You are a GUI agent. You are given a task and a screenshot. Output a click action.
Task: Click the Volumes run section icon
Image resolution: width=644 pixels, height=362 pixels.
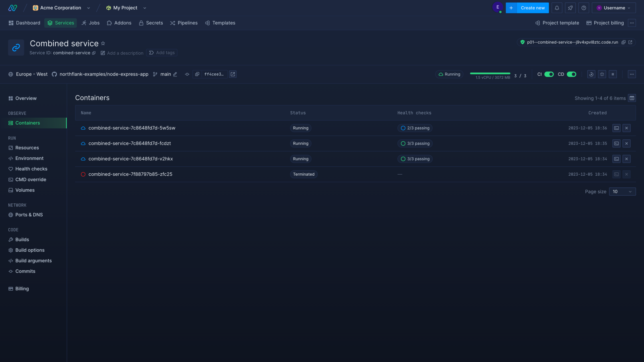(11, 190)
